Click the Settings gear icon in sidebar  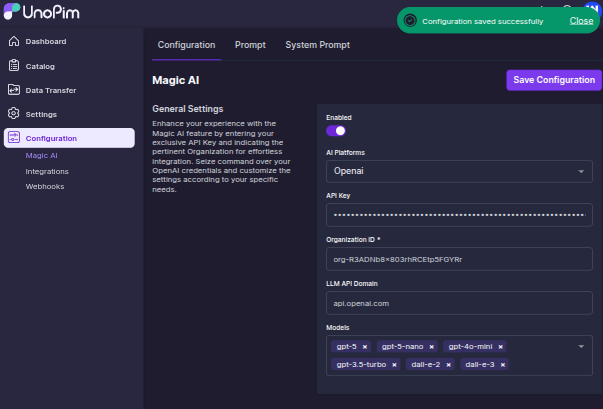[14, 114]
